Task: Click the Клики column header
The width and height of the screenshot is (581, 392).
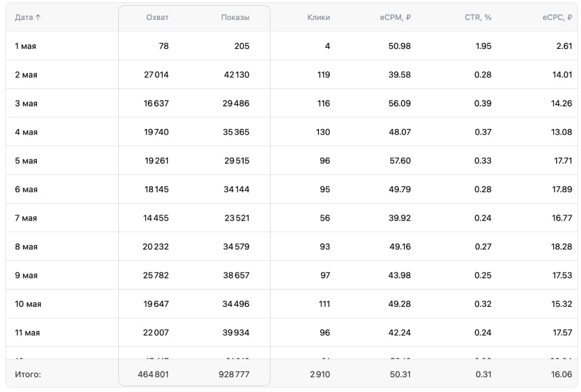Action: click(318, 17)
